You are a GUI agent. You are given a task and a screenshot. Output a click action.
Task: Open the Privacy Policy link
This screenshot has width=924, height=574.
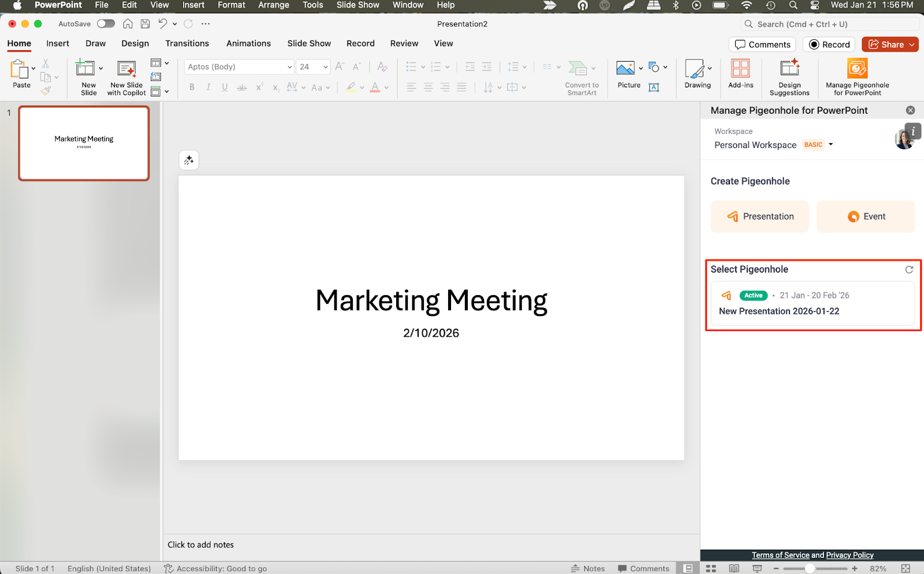850,555
